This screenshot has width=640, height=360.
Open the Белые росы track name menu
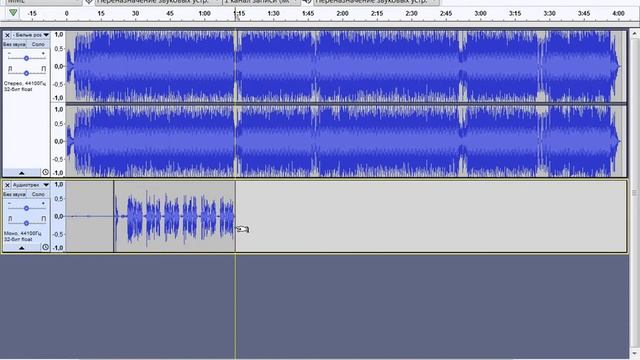pyautogui.click(x=31, y=35)
